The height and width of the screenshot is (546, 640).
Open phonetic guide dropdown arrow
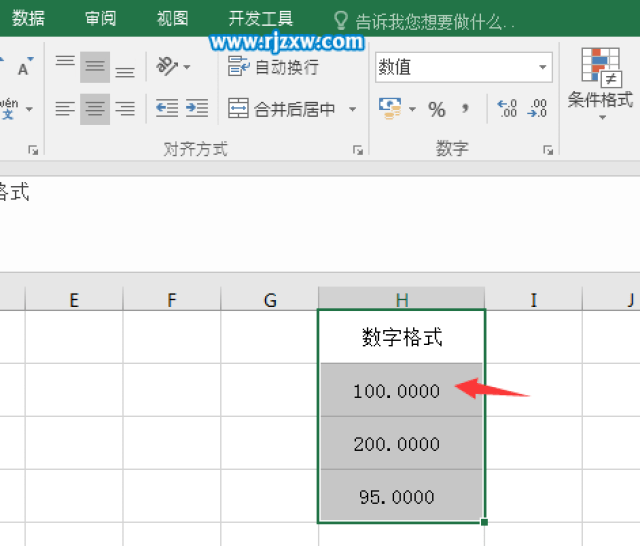pos(29,109)
